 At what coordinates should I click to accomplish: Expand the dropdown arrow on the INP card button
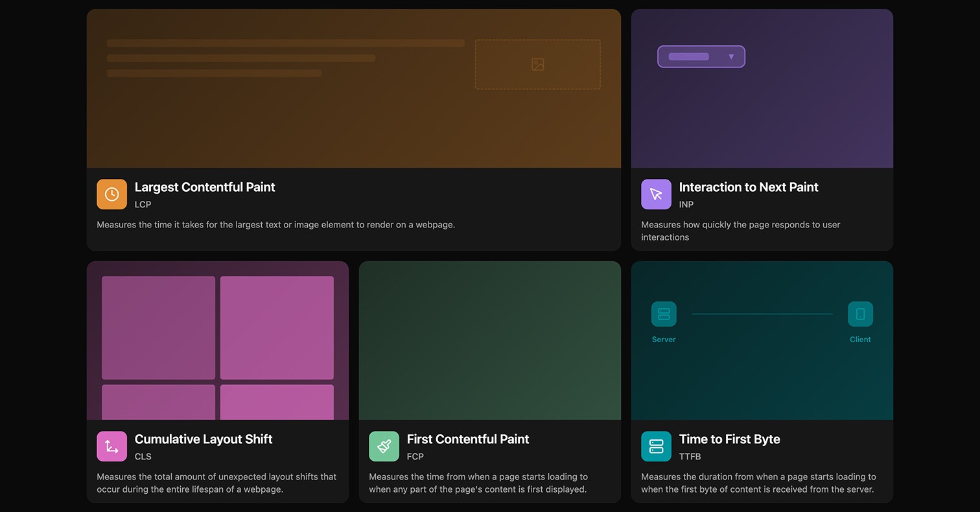tap(731, 56)
